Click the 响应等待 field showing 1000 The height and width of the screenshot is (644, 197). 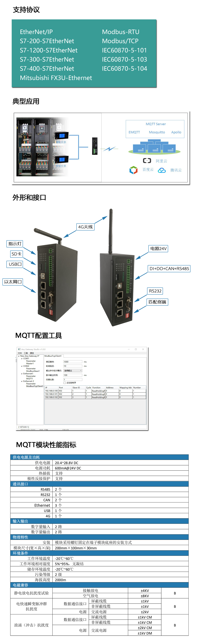[x=73, y=362]
